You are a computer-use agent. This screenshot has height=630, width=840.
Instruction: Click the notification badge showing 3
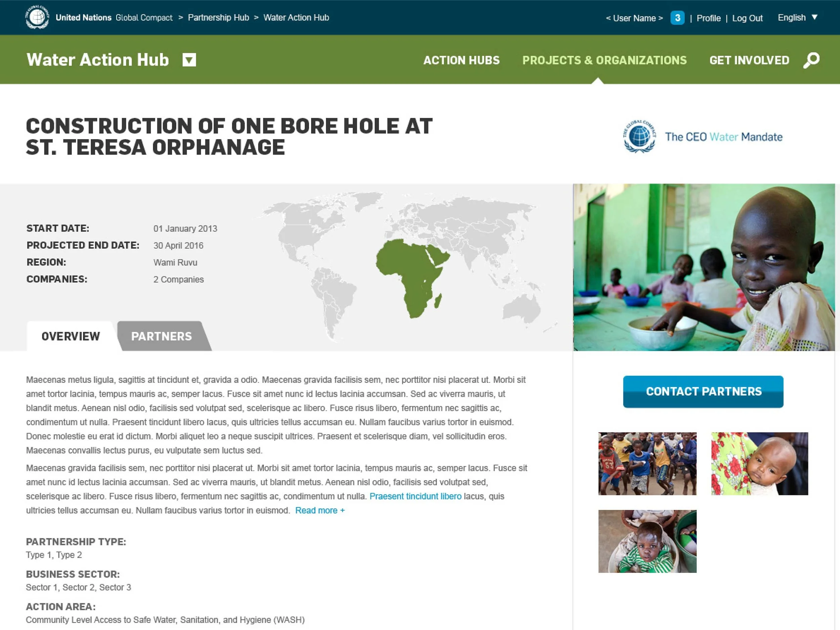677,18
